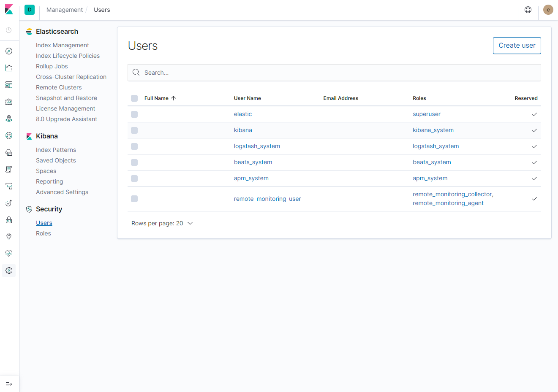Open Advanced Settings

click(x=62, y=192)
